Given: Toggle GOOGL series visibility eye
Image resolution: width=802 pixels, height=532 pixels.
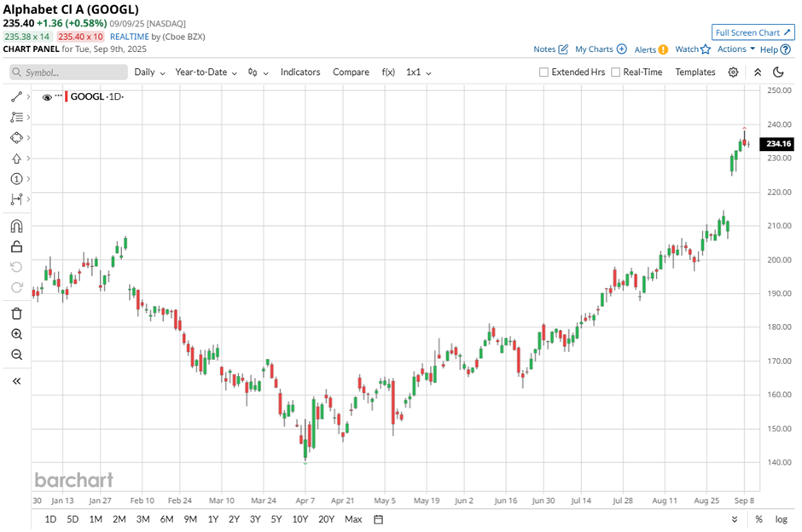Looking at the screenshot, I should coord(47,97).
